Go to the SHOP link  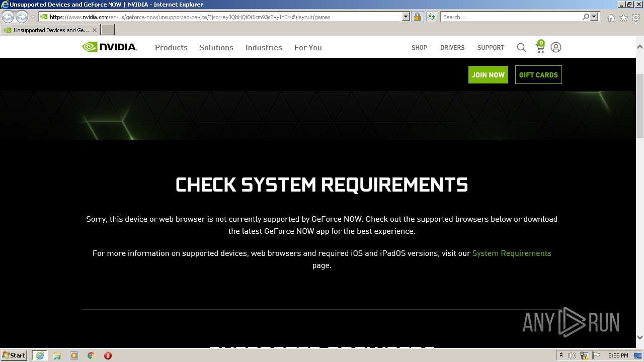pos(419,48)
